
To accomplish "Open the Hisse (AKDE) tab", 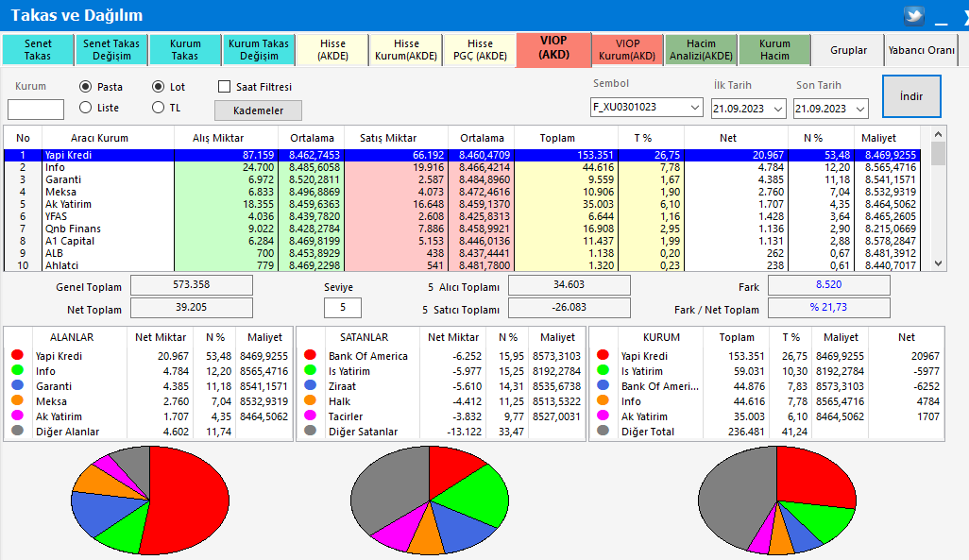I will [x=332, y=50].
